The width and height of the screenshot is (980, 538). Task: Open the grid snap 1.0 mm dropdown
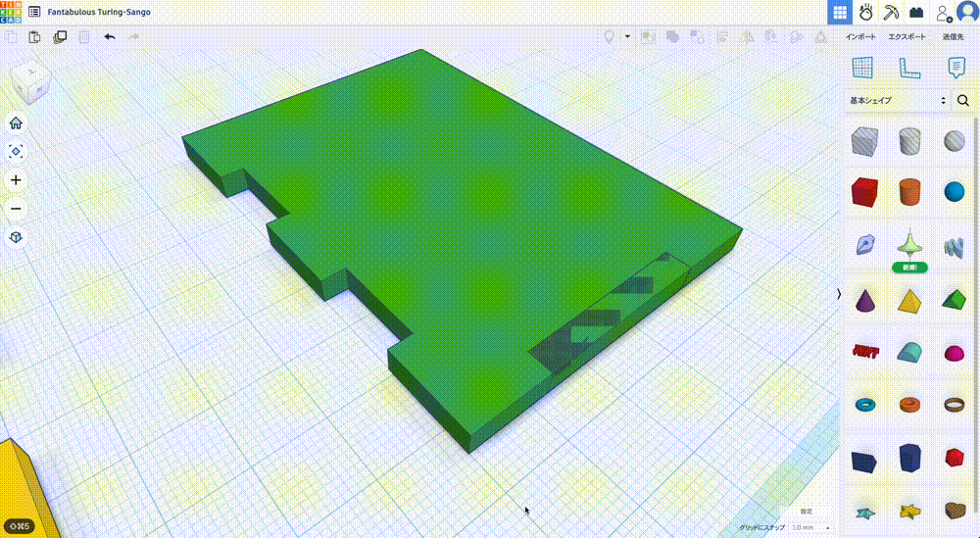coord(808,527)
